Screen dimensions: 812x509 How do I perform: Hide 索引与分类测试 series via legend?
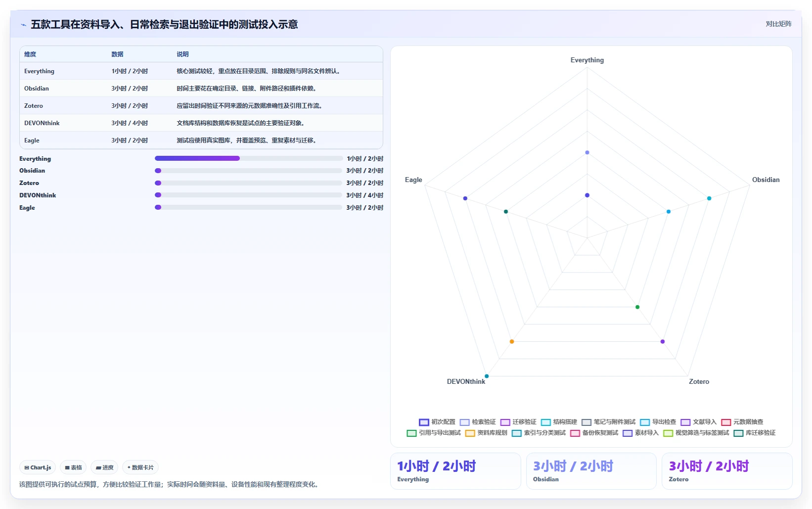539,433
